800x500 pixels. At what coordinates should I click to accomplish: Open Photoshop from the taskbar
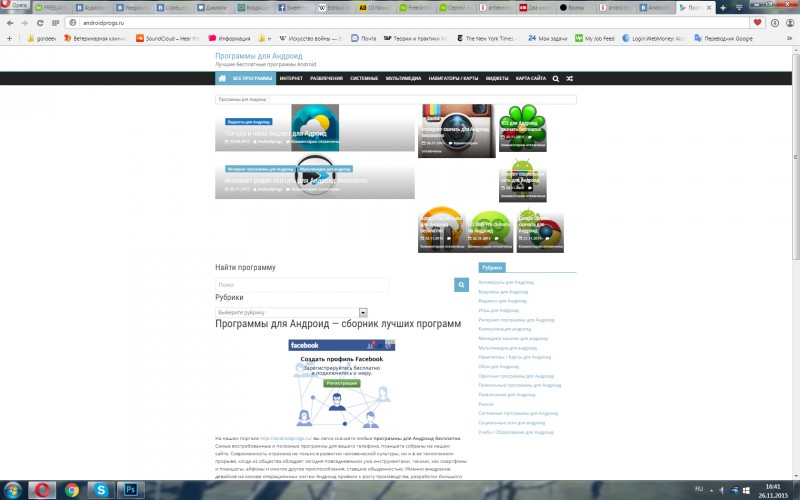click(131, 490)
